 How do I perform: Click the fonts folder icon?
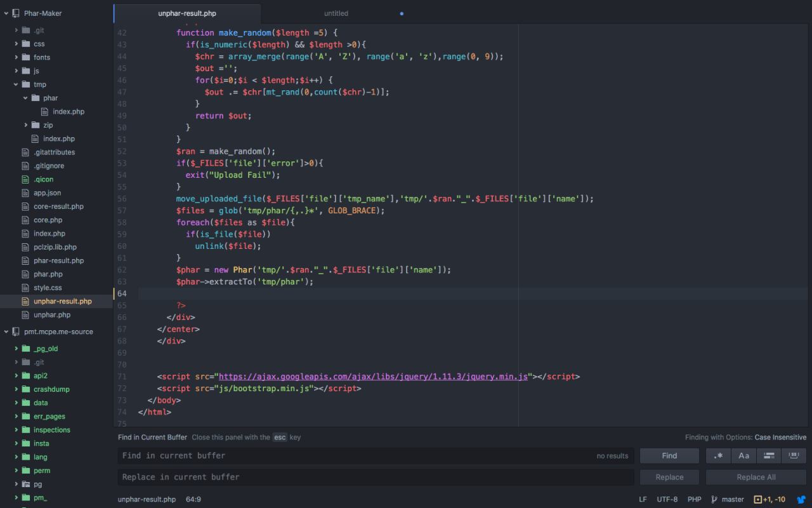26,57
